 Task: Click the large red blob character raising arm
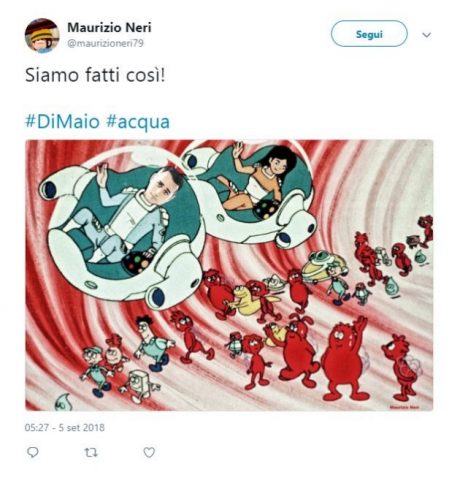[345, 360]
